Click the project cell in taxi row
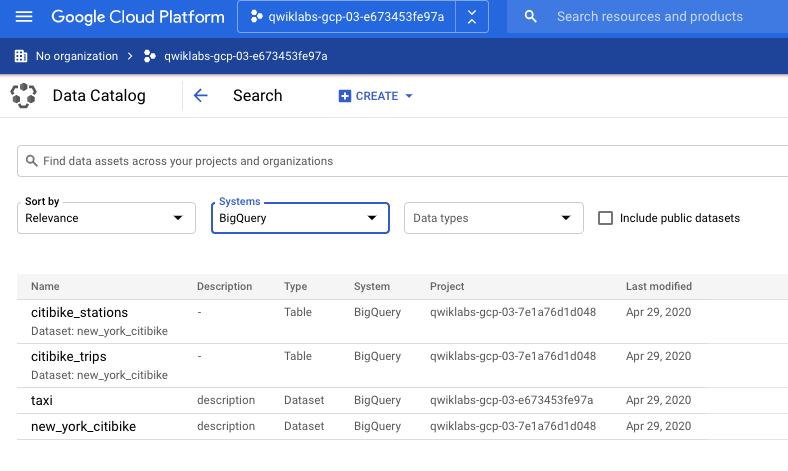This screenshot has width=788, height=471. pyautogui.click(x=512, y=400)
